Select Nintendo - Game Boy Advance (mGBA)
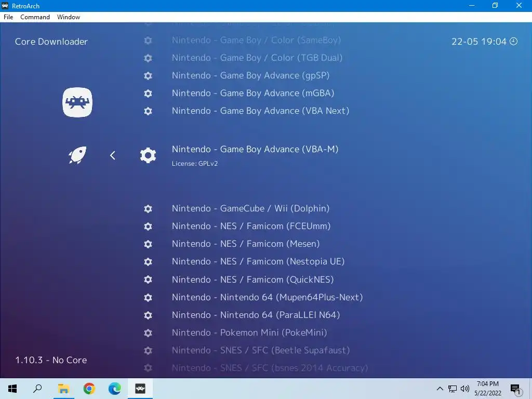The height and width of the screenshot is (399, 532). click(253, 94)
